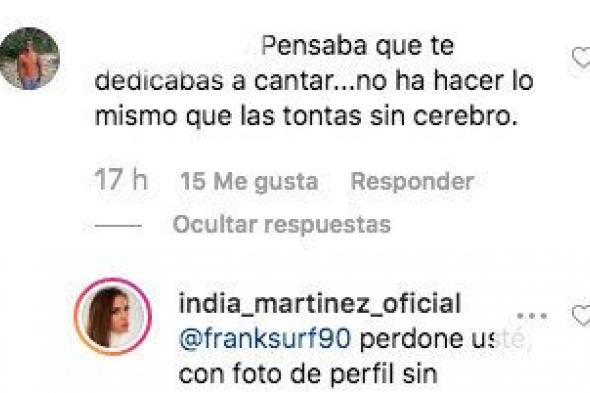
Task: Click 'dedicabas a cantar...no ha hacer lo' line
Action: 314,81
